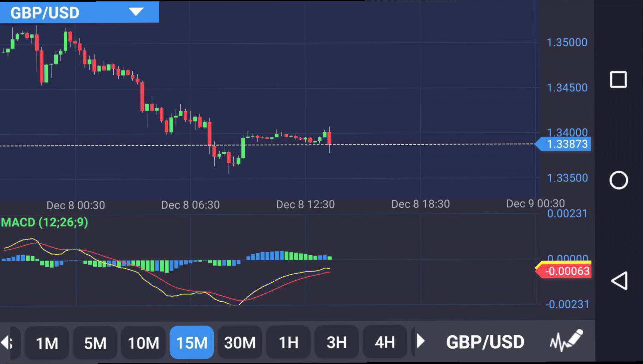The height and width of the screenshot is (364, 643).
Task: Tap the Android back navigation button
Action: click(619, 281)
